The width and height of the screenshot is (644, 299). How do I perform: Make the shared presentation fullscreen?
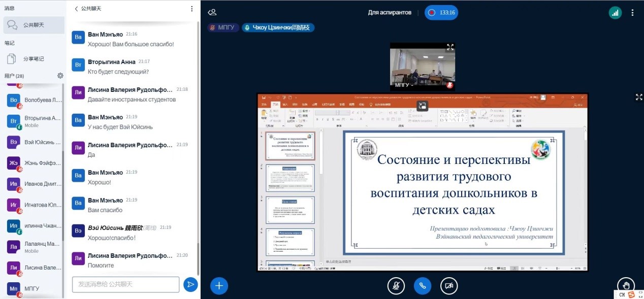point(639,97)
